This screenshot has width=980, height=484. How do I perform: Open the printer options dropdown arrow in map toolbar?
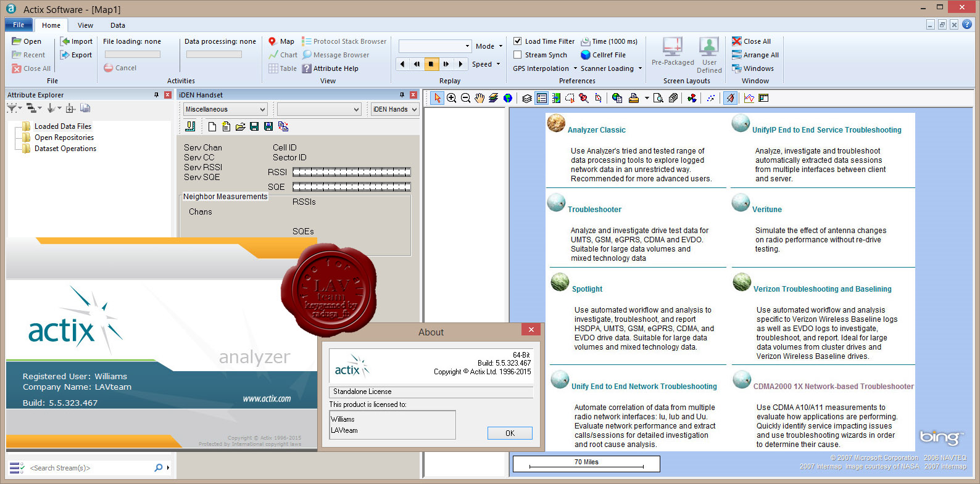click(x=646, y=98)
